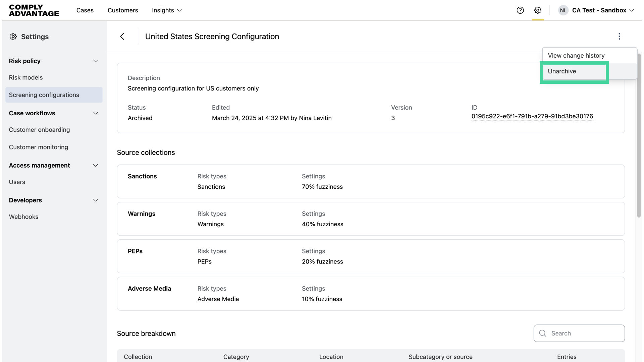Click the Settings sidebar gear icon
The image size is (644, 362).
coord(13,37)
